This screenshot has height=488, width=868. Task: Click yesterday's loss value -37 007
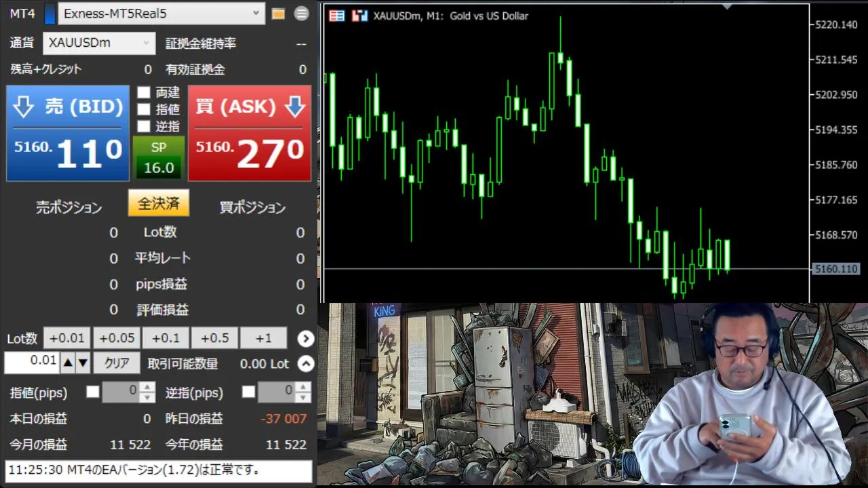pyautogui.click(x=284, y=419)
